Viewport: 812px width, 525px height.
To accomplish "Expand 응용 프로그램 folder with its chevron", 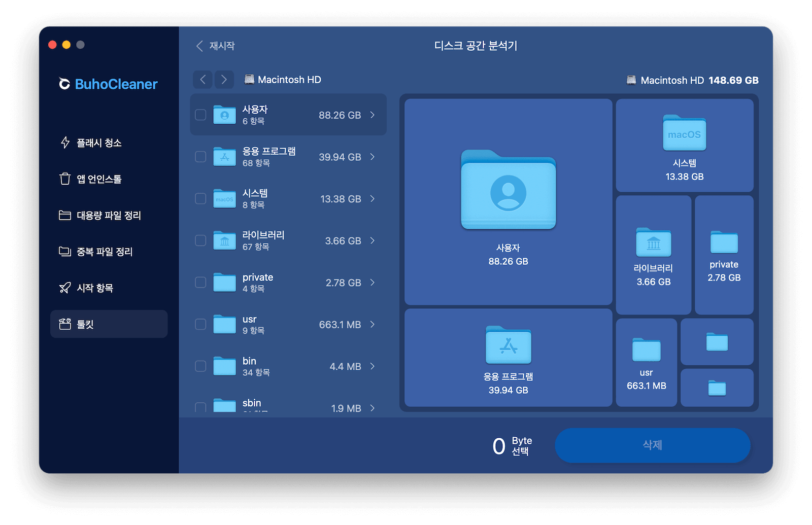I will (x=373, y=157).
